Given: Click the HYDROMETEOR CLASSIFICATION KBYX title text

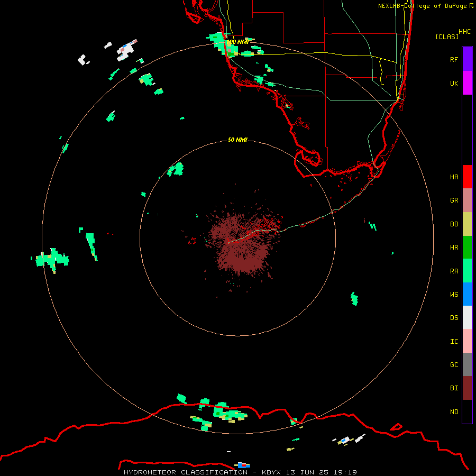Looking at the screenshot, I should [240, 472].
